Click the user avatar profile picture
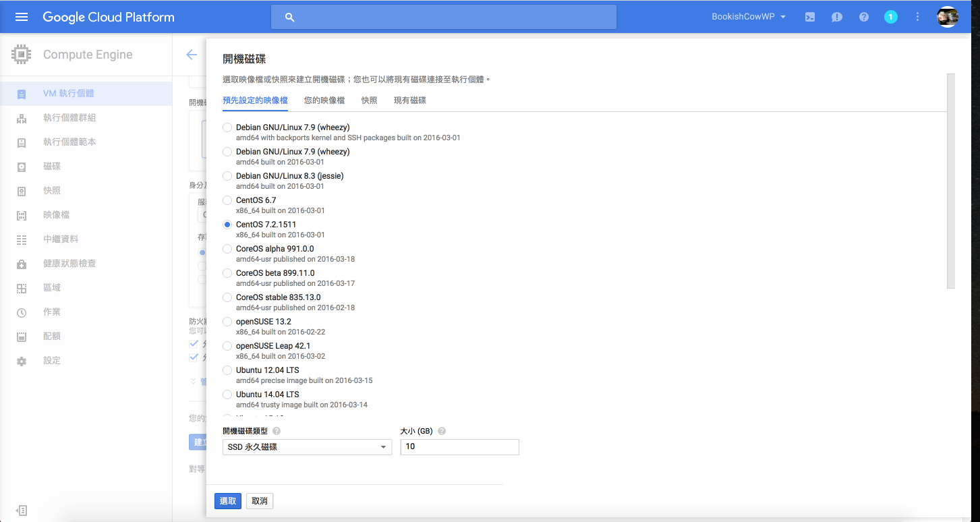Image resolution: width=980 pixels, height=522 pixels. click(948, 17)
